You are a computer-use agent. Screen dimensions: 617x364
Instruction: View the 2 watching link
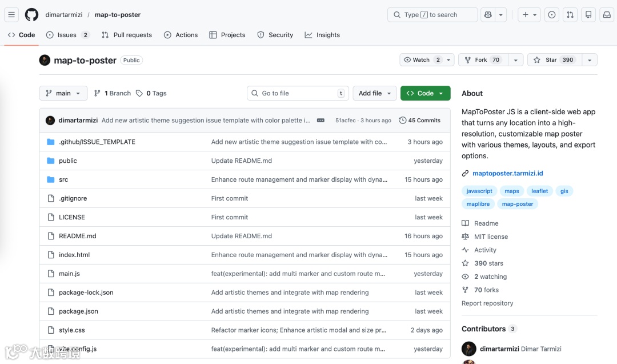coord(484,277)
